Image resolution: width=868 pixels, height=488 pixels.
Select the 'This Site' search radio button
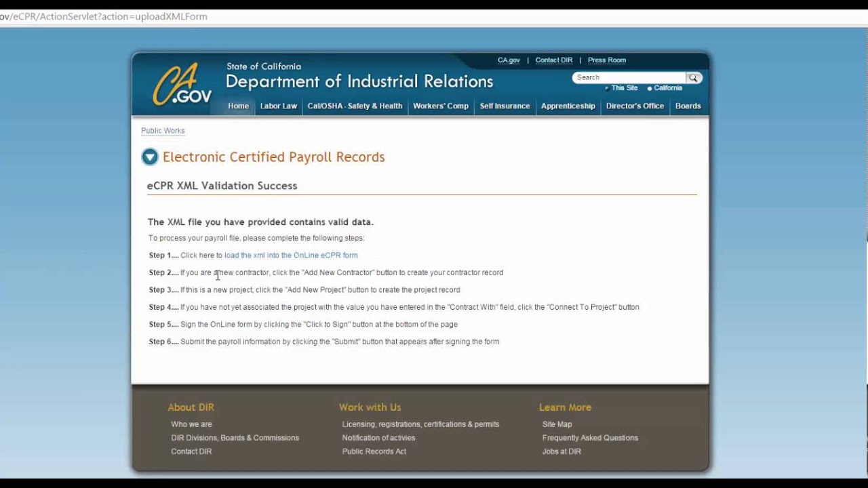click(607, 88)
